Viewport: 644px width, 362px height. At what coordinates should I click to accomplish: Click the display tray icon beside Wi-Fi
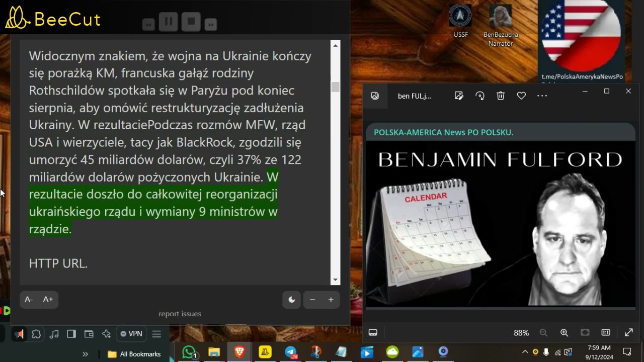(569, 352)
